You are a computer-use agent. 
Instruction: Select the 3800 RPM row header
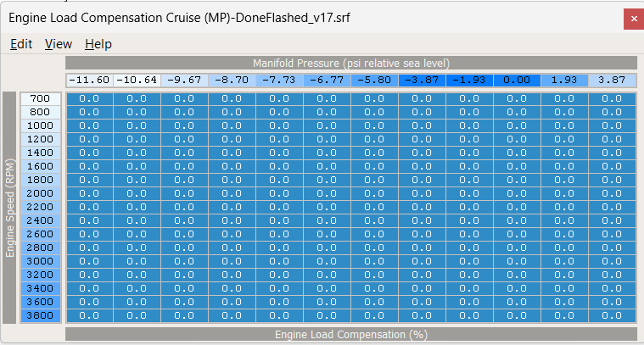[40, 315]
